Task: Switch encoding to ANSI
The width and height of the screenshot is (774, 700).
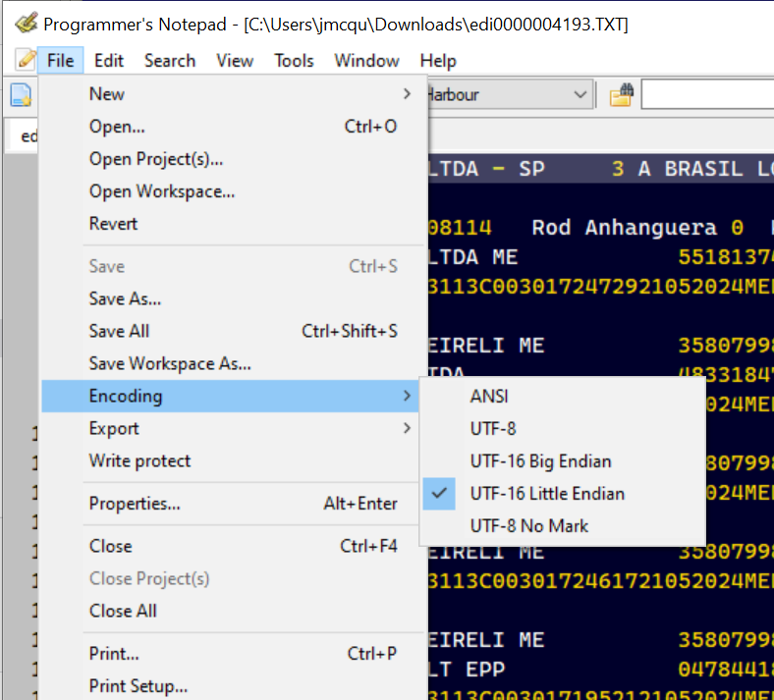Action: 489,397
